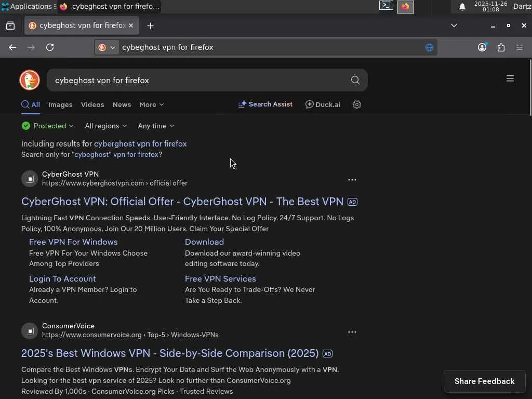Click the DuckDuckGo logo icon
Screen dimensions: 532x399
[30, 80]
